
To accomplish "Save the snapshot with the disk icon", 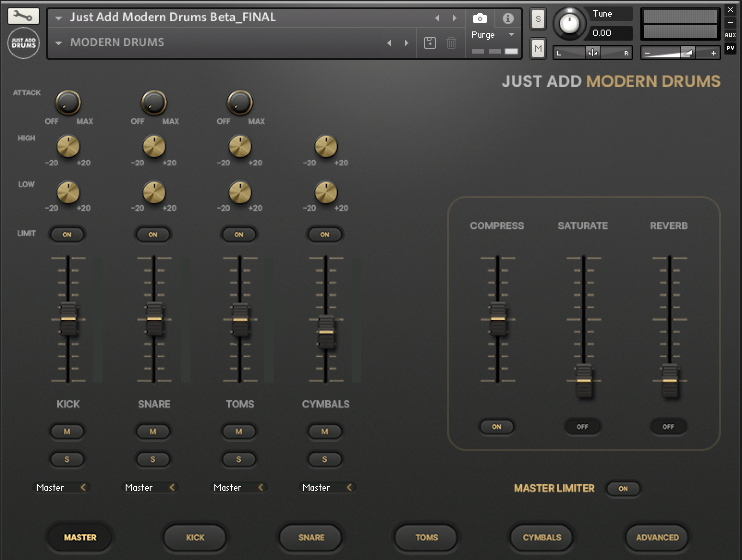I will [430, 43].
